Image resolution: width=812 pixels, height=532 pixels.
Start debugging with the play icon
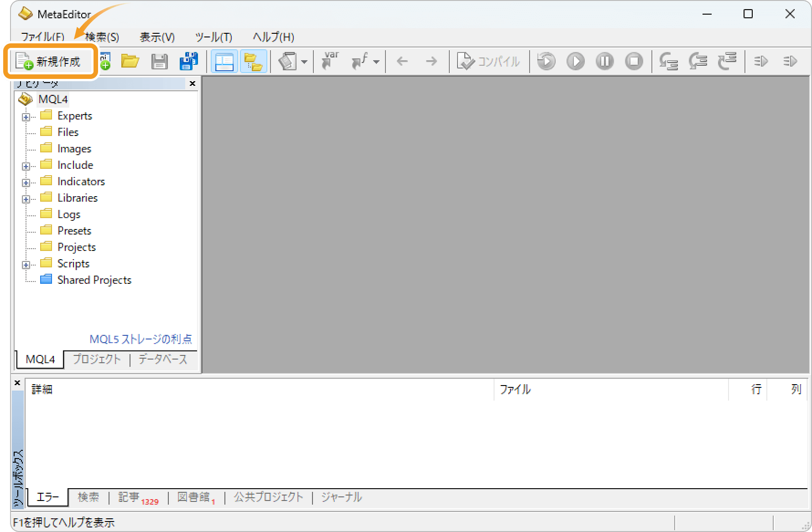point(575,61)
